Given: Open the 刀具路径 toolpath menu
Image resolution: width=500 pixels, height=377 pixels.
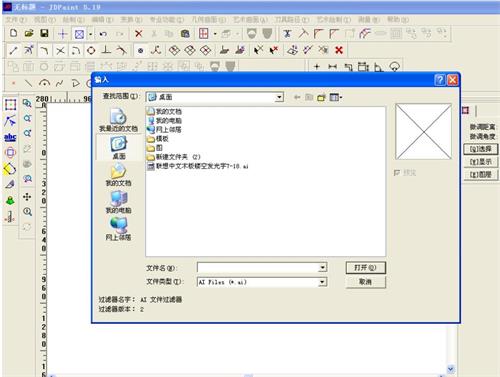Looking at the screenshot, I should pyautogui.click(x=292, y=20).
